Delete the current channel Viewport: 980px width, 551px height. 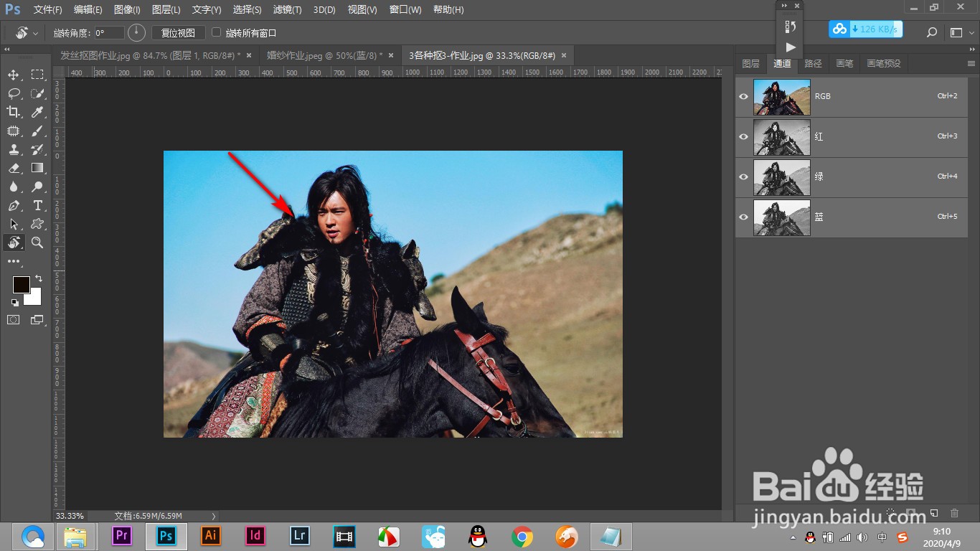954,513
